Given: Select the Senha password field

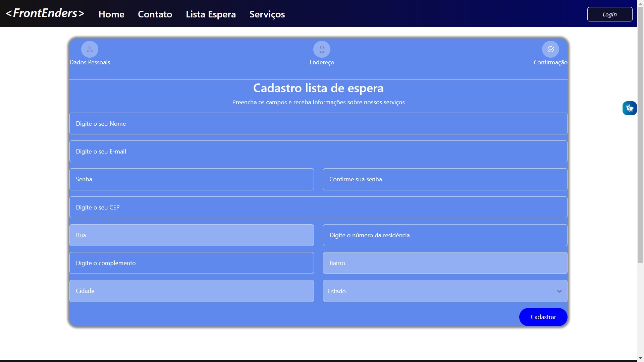Looking at the screenshot, I should click(191, 179).
